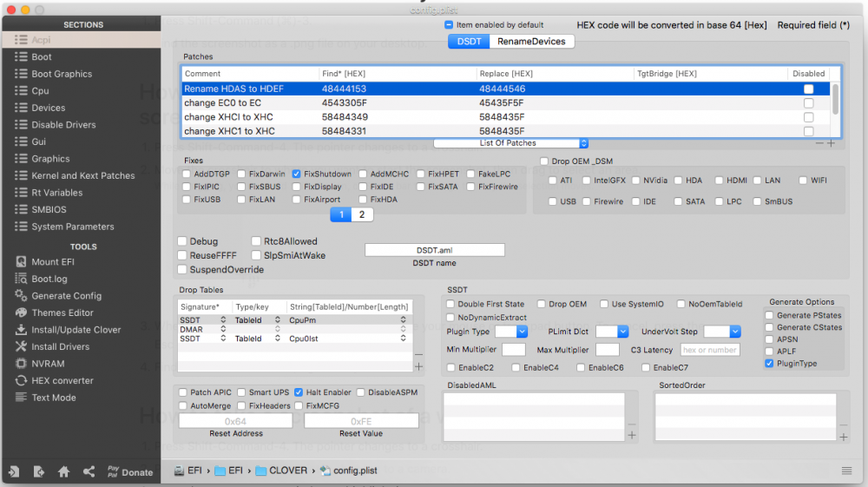Click the list menu icon at bottom right
The image size is (868, 487).
pos(846,471)
